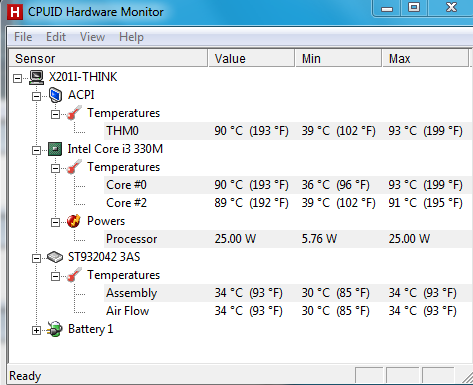Image resolution: width=473 pixels, height=385 pixels.
Task: Click THM0 min value 39 °C
Action: [338, 131]
